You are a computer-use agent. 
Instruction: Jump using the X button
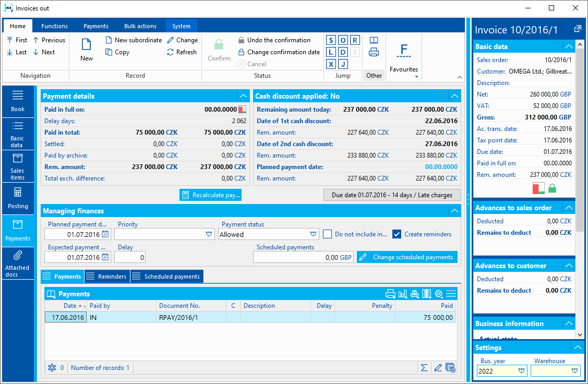point(331,64)
